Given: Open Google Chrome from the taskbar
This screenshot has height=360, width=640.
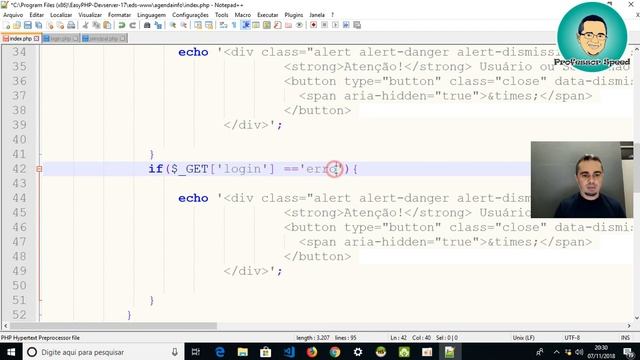Looking at the screenshot, I should point(335,352).
